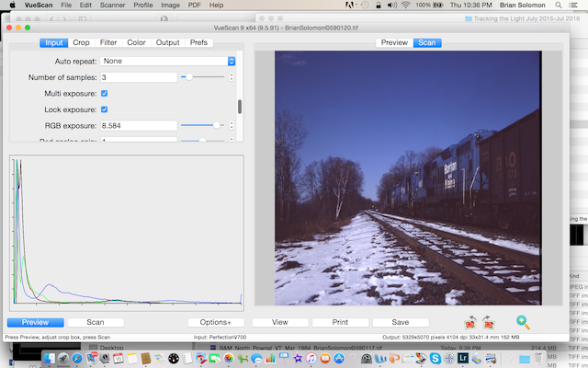Click the Scan button at bottom left
Viewport: 588px width, 368px height.
point(96,323)
